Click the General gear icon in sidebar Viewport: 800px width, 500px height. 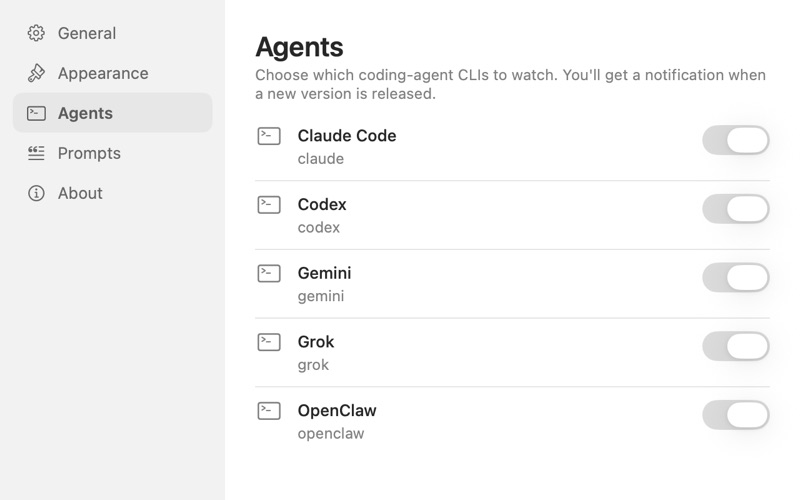click(x=36, y=33)
